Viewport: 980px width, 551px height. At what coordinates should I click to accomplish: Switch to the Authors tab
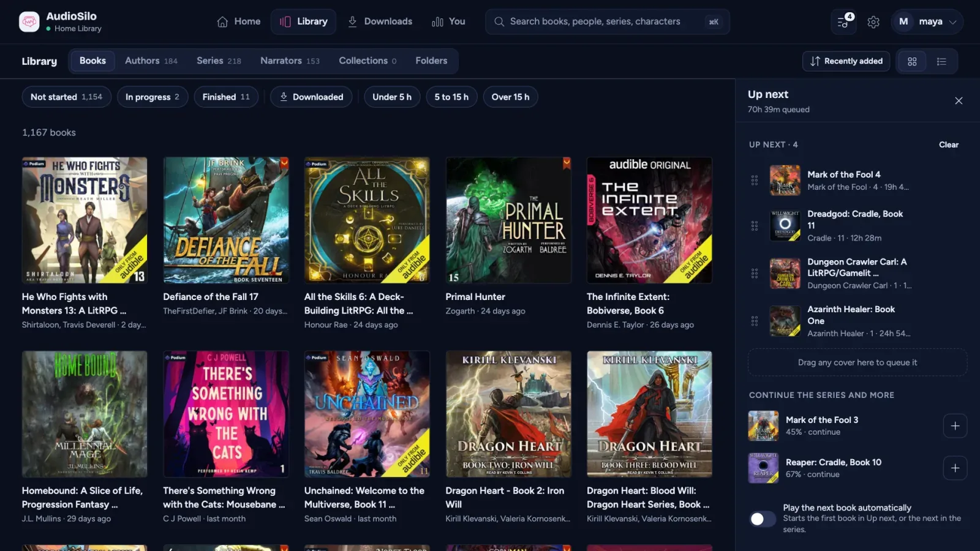pyautogui.click(x=151, y=61)
